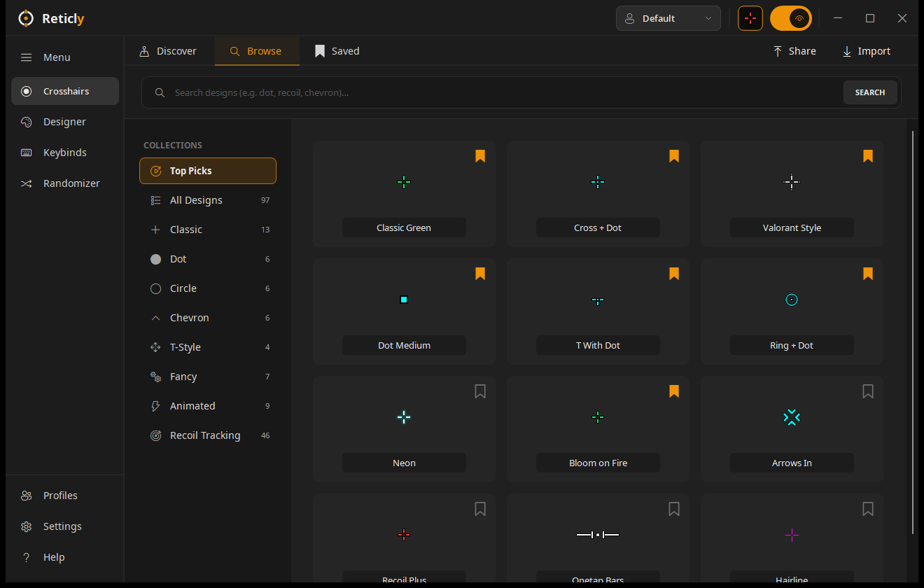924x588 pixels.
Task: Open Profiles in the sidebar
Action: tap(65, 496)
